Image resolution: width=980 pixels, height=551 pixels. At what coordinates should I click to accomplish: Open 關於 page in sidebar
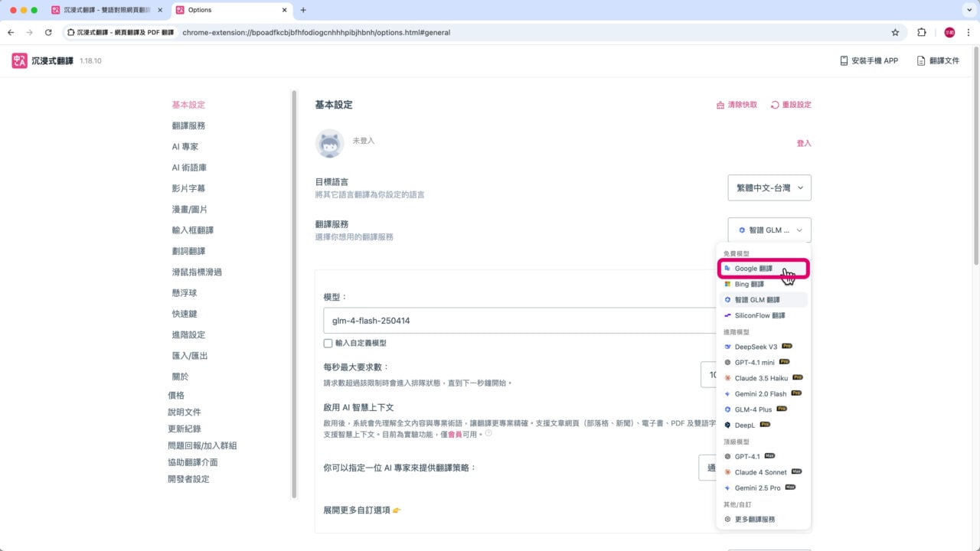181,377
